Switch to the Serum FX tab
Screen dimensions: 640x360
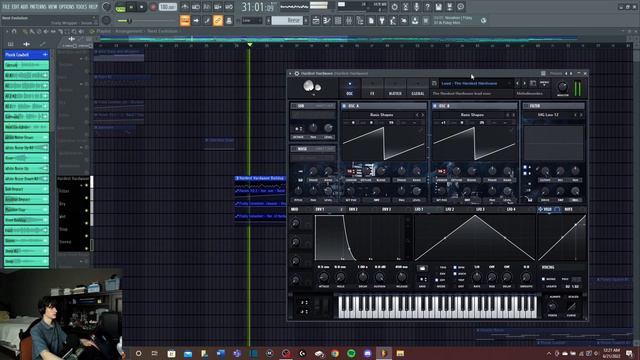coord(372,88)
